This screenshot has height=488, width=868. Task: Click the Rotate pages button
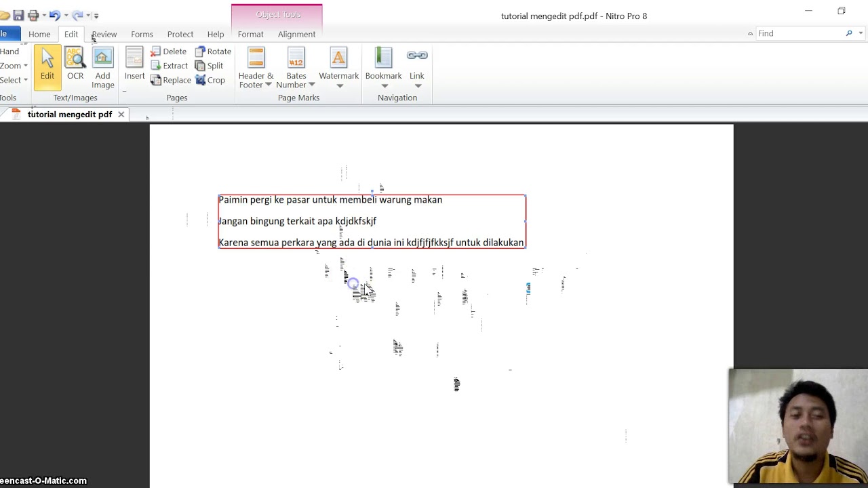click(213, 52)
